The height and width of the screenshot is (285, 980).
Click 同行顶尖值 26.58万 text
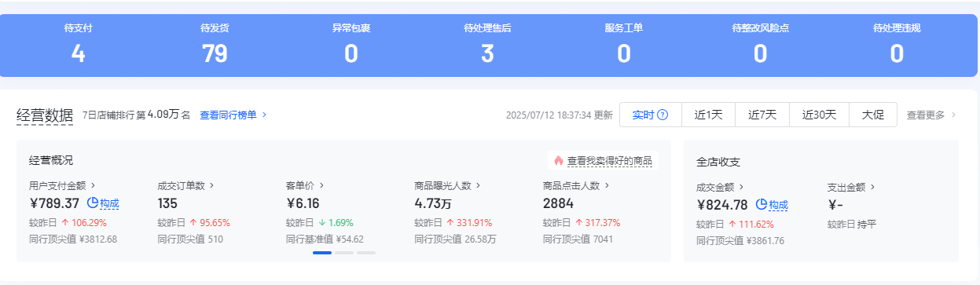click(455, 239)
